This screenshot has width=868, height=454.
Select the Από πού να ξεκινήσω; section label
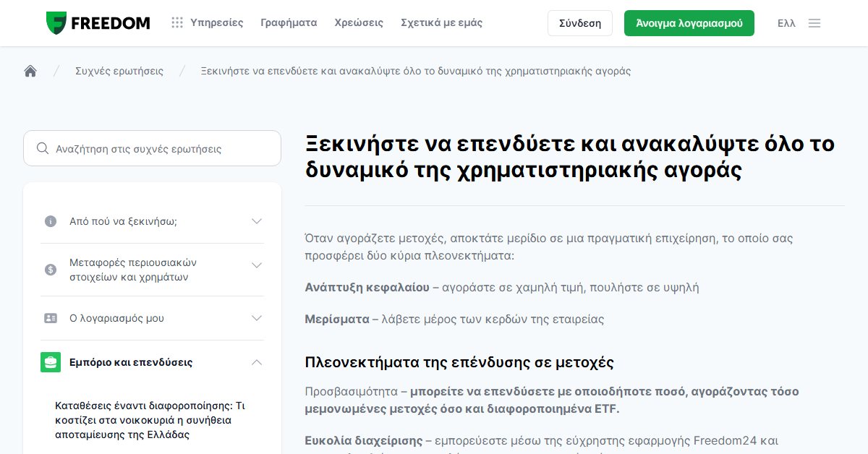[x=123, y=221]
